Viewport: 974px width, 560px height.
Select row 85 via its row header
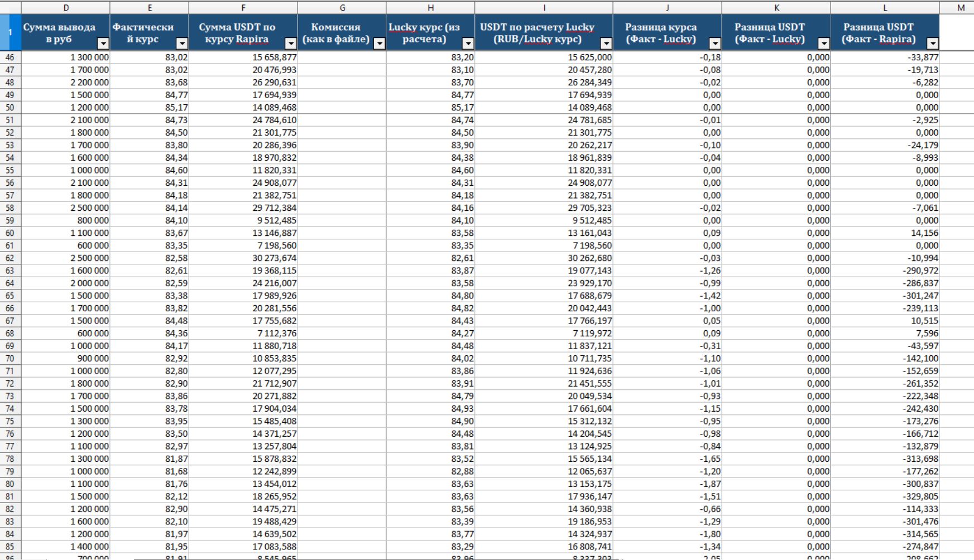click(x=10, y=547)
